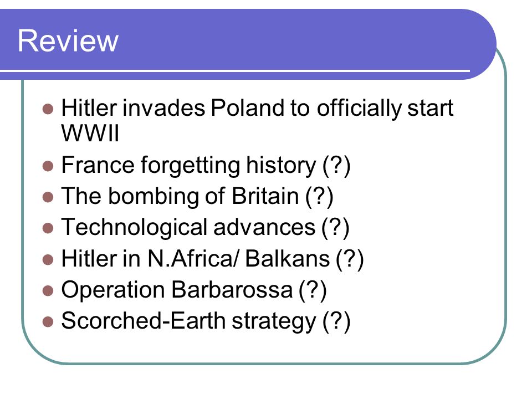The image size is (532, 399).
Task: Click the bullet next to France forgetting history
Action: [x=48, y=166]
